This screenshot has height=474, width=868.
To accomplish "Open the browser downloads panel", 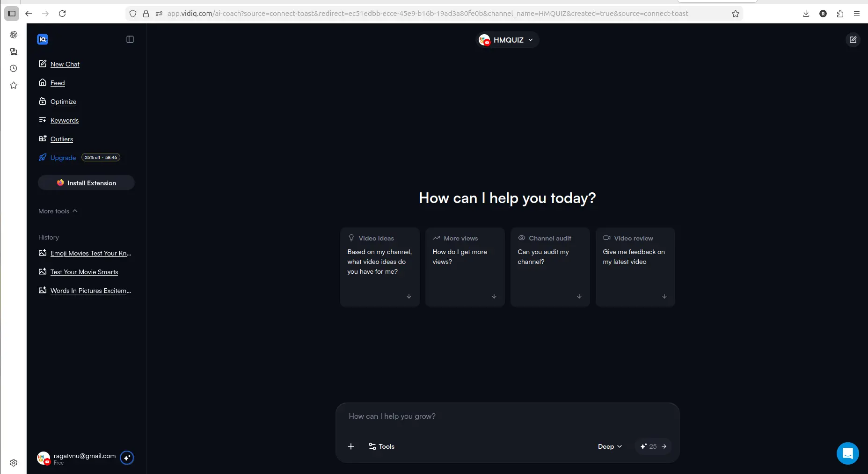I will click(806, 14).
